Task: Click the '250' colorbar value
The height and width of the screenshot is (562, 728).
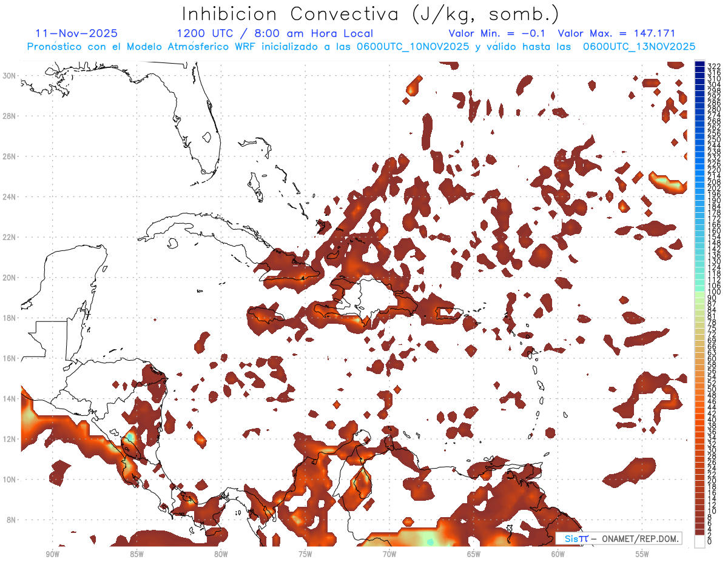Action: click(714, 139)
